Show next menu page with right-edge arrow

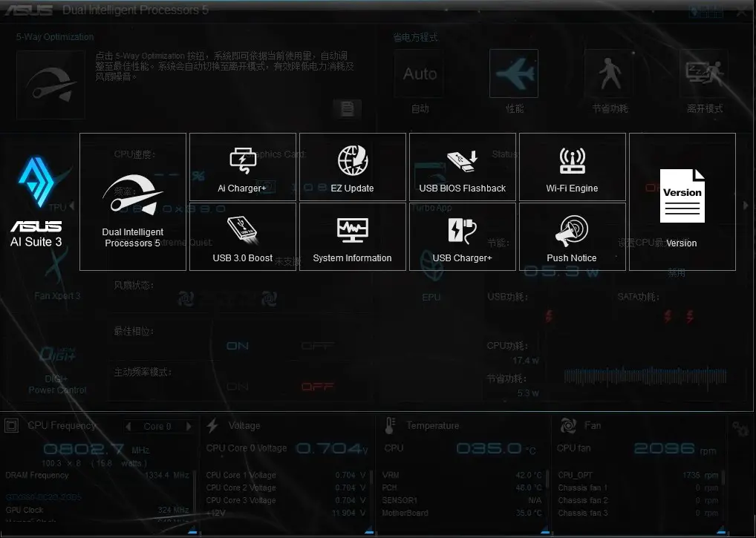tap(746, 206)
